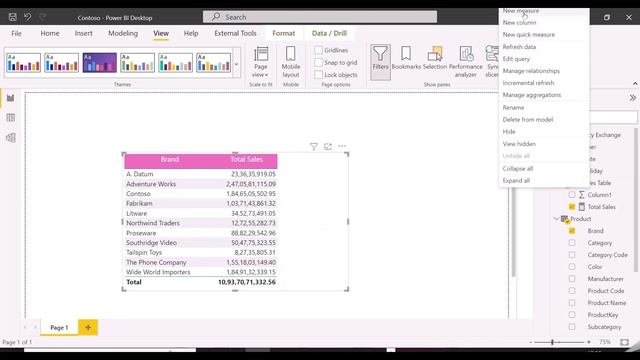Open the Data / Drill tab
This screenshot has height=360, width=640.
click(329, 33)
